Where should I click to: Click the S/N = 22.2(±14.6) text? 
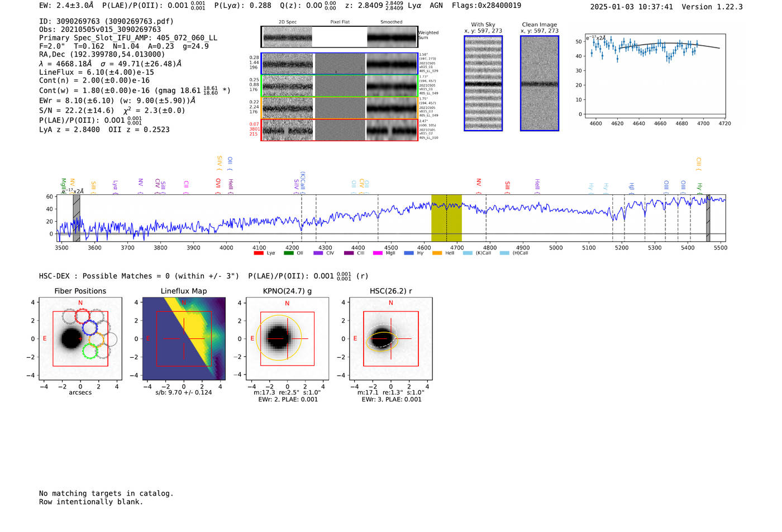pyautogui.click(x=77, y=110)
